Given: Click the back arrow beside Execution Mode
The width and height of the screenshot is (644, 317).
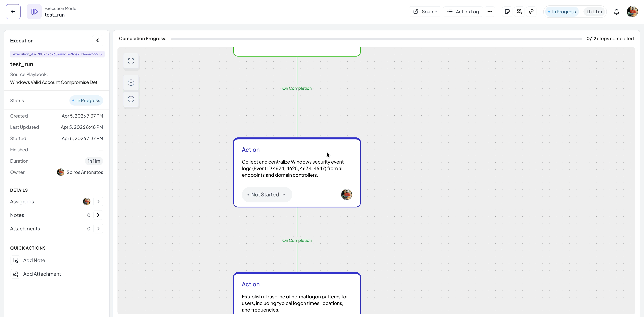Looking at the screenshot, I should 13,11.
